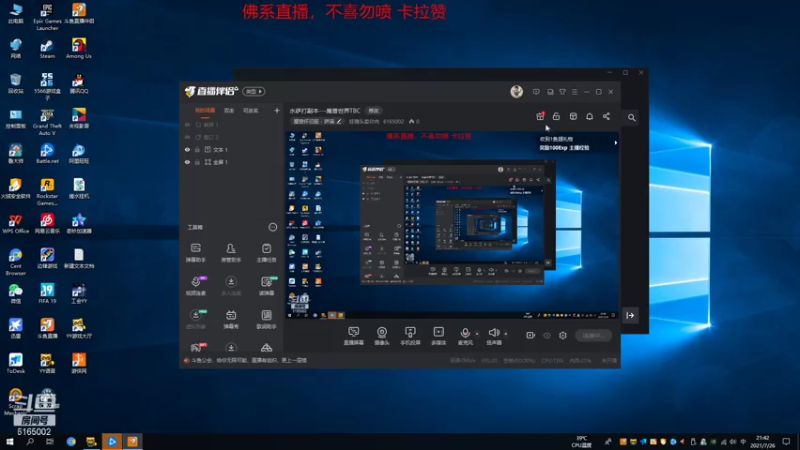Click the Among Us desktop shortcut
Screen dimensions: 800x450
(79, 49)
